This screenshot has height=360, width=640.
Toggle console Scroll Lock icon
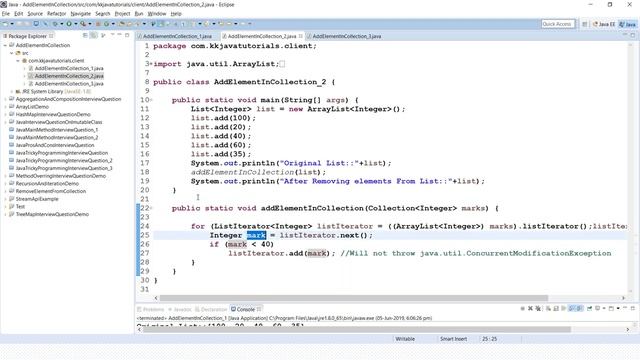(556, 309)
